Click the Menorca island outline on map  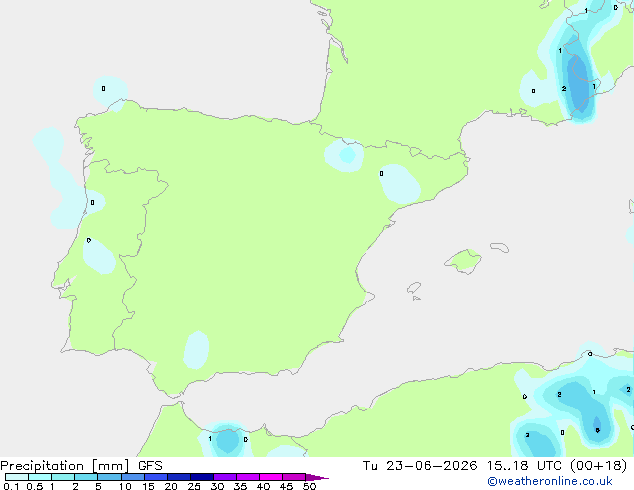coord(500,247)
